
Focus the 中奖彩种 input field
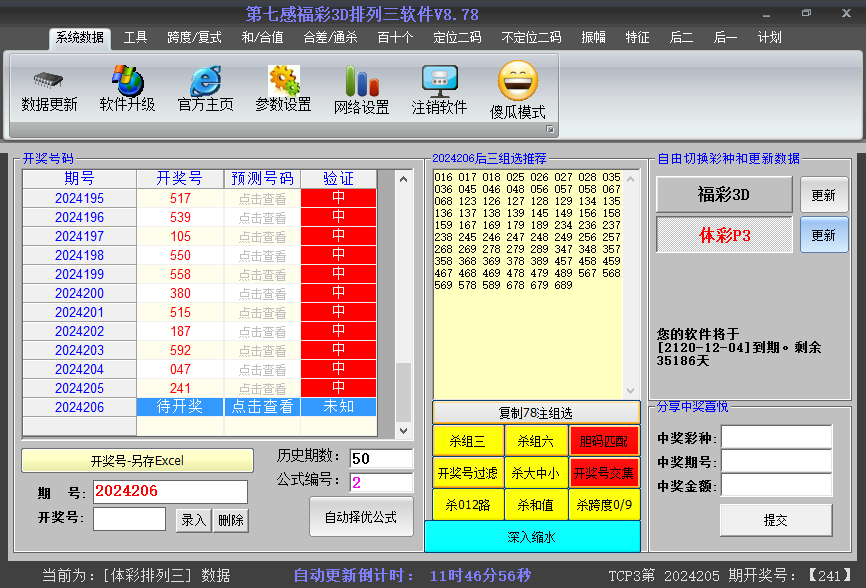point(777,437)
